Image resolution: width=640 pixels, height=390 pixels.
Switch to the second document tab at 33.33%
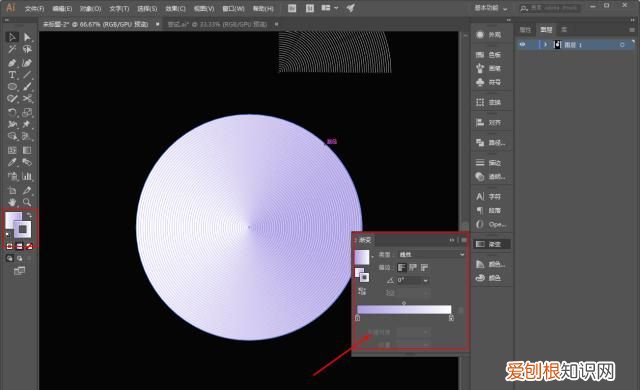217,24
